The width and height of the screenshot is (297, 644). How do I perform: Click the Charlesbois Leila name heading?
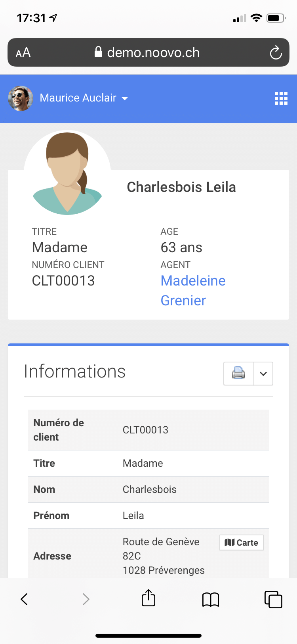point(181,187)
